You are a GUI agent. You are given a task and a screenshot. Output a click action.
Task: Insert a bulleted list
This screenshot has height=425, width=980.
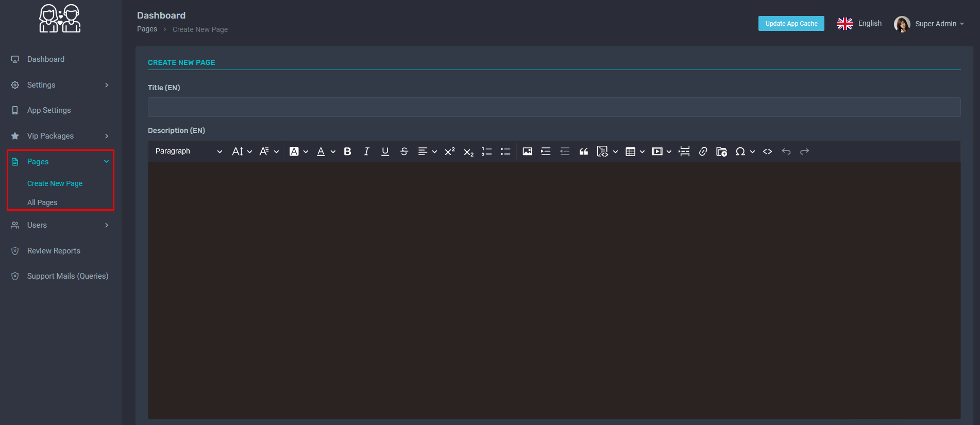tap(505, 151)
